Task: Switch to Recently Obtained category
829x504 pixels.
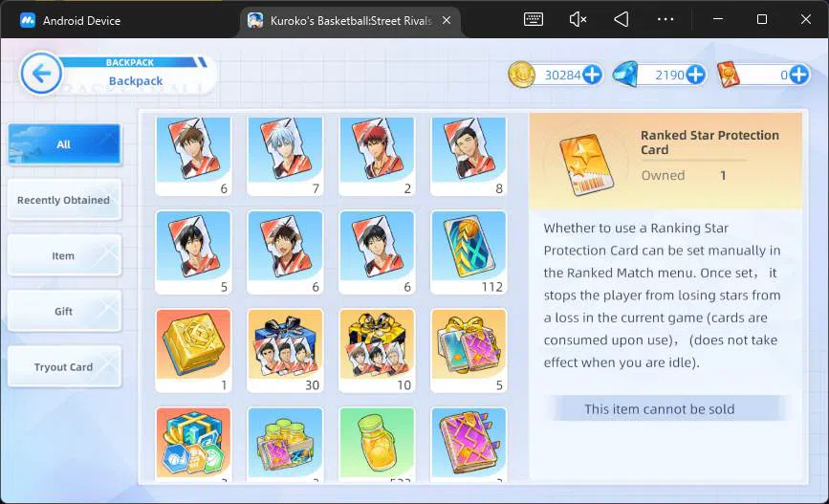Action: coord(64,200)
